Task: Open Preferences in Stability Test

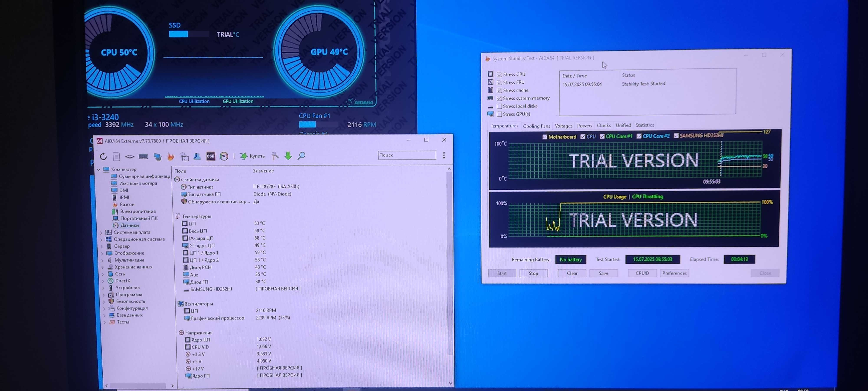Action: pos(674,273)
